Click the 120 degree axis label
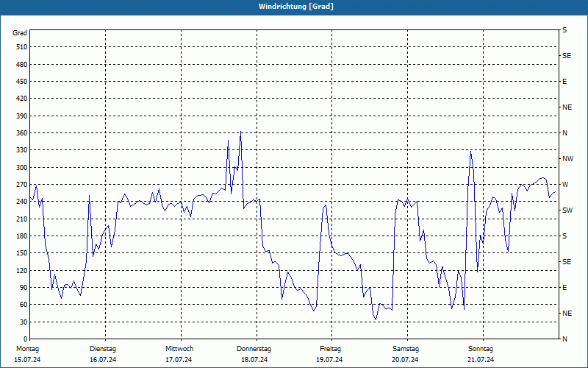588x368 pixels. click(x=22, y=270)
